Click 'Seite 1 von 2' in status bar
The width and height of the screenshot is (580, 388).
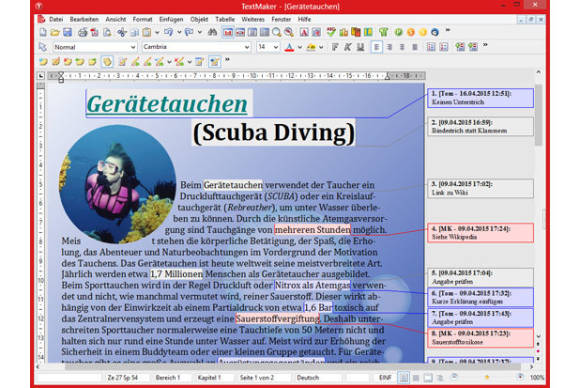pyautogui.click(x=256, y=378)
